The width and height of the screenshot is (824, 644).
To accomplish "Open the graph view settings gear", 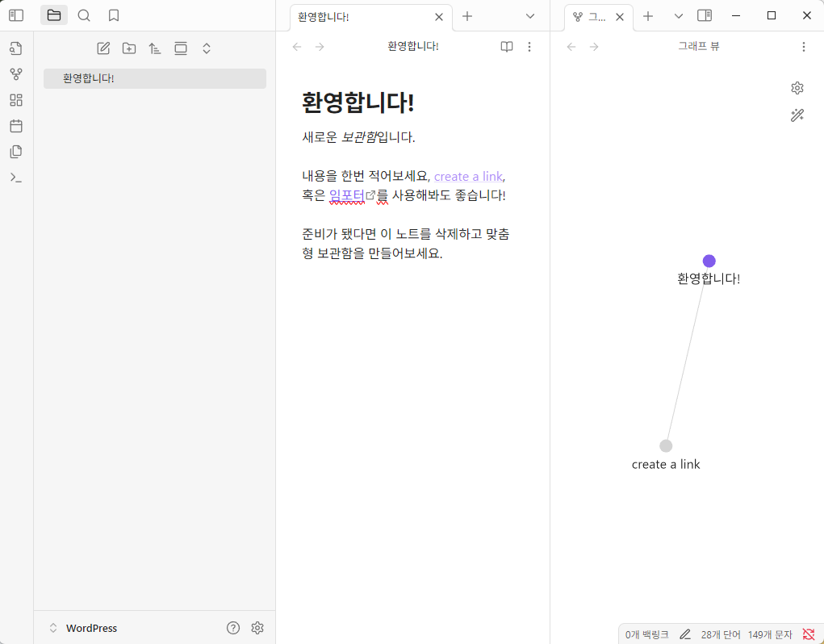I will point(797,87).
